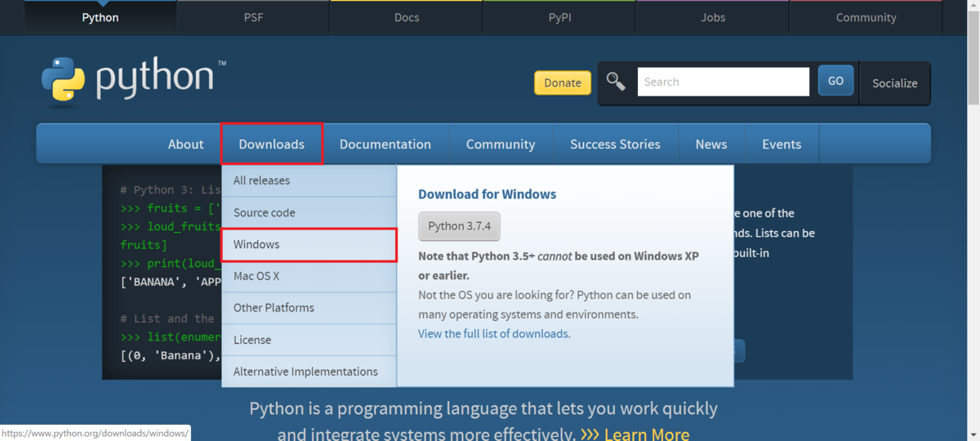Viewport: 980px width, 441px height.
Task: Open the Socialize menu
Action: pyautogui.click(x=894, y=82)
